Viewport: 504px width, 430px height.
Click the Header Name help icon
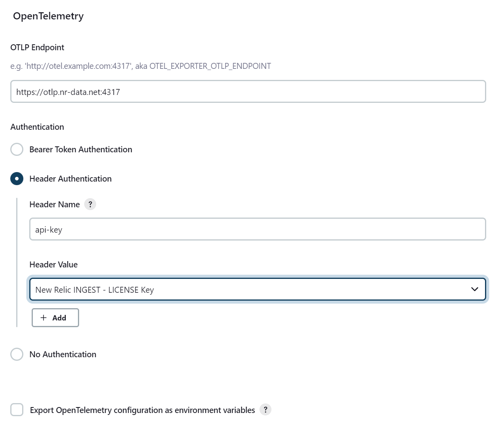pyautogui.click(x=90, y=204)
